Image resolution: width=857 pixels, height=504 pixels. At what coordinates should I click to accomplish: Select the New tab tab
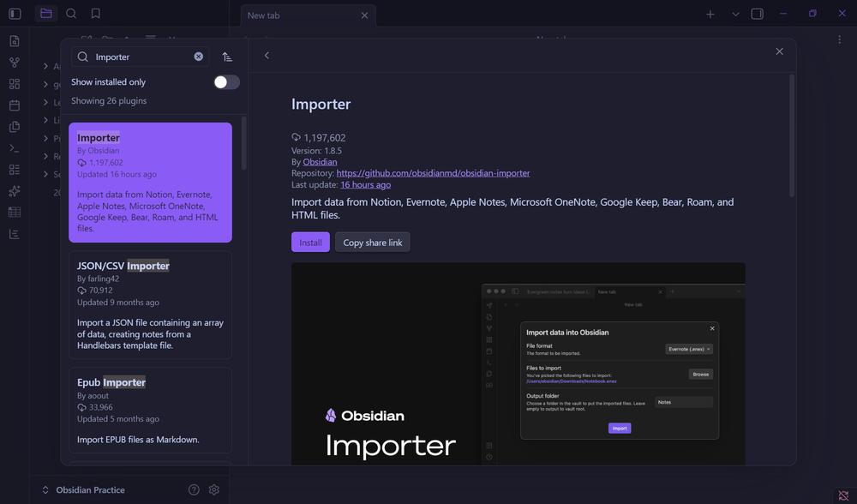point(309,15)
